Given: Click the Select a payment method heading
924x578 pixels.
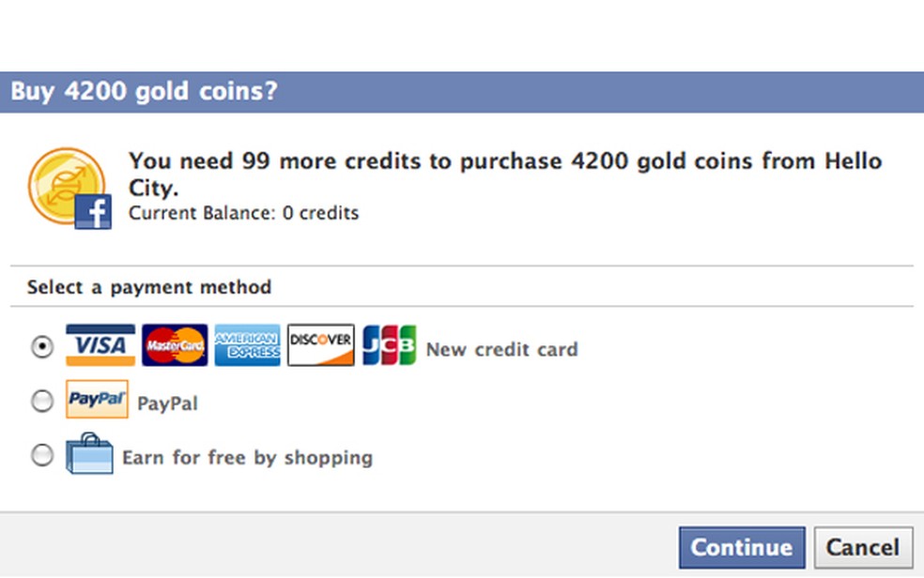Looking at the screenshot, I should [148, 287].
